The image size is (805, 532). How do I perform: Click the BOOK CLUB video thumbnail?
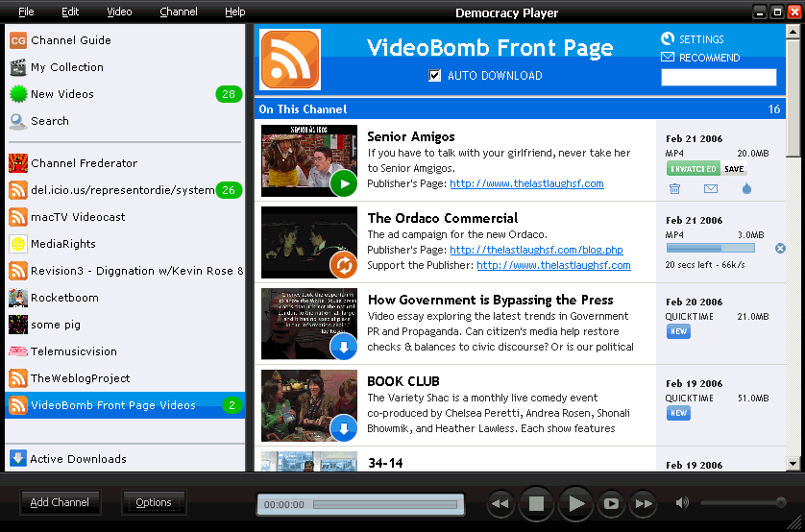309,405
